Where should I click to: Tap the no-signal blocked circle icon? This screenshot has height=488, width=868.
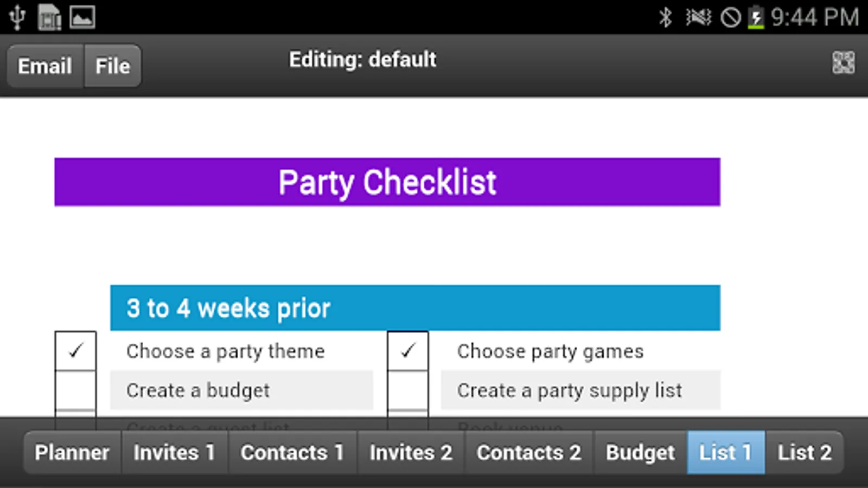(730, 17)
